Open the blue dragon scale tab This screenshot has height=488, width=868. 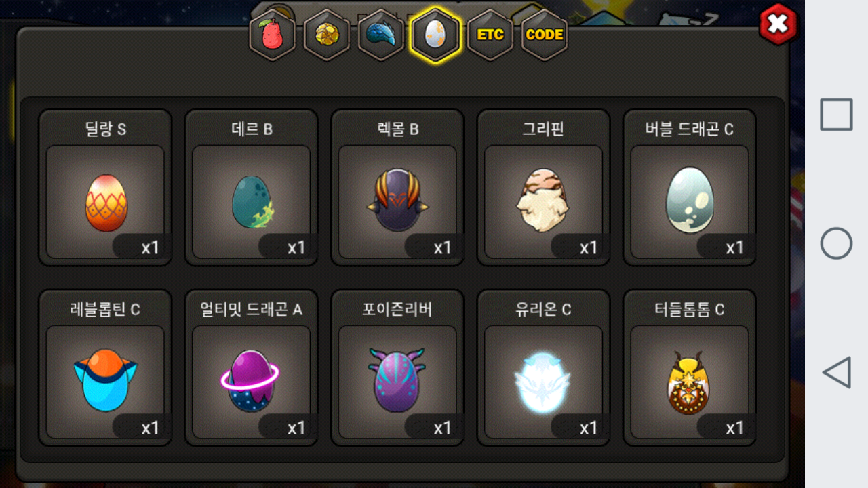pyautogui.click(x=381, y=35)
